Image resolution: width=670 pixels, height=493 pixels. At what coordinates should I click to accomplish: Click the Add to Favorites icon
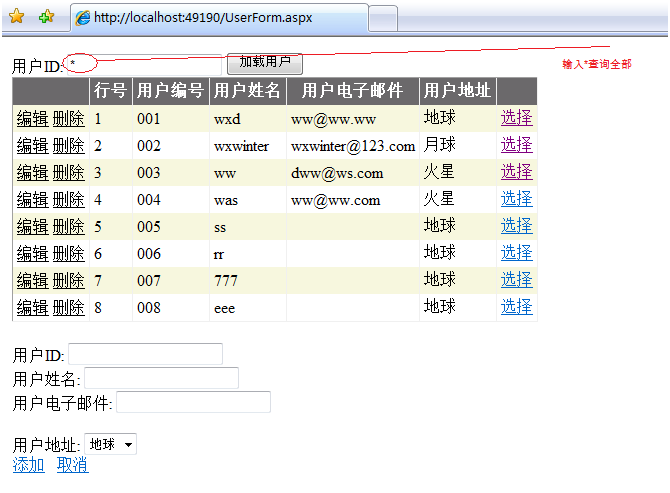pos(46,17)
